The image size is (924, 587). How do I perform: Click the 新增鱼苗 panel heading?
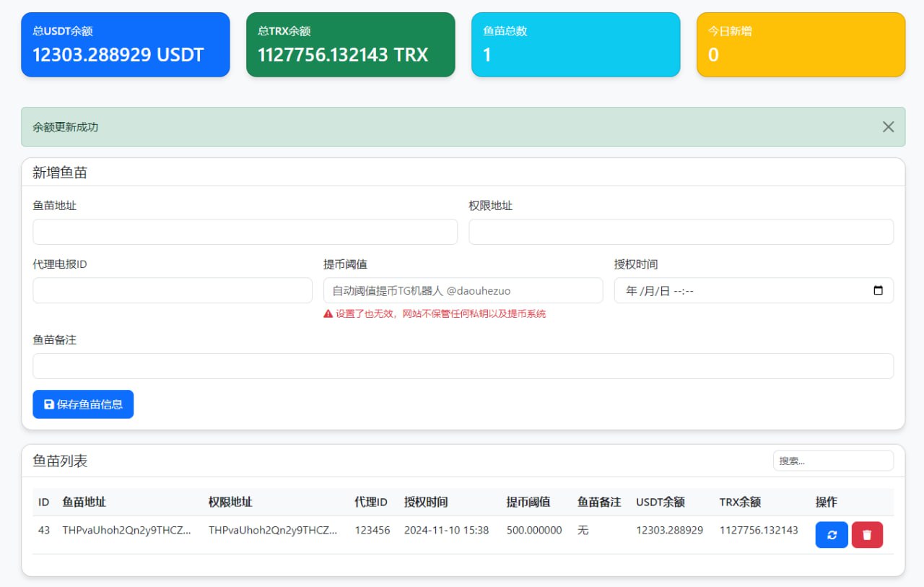(x=60, y=173)
